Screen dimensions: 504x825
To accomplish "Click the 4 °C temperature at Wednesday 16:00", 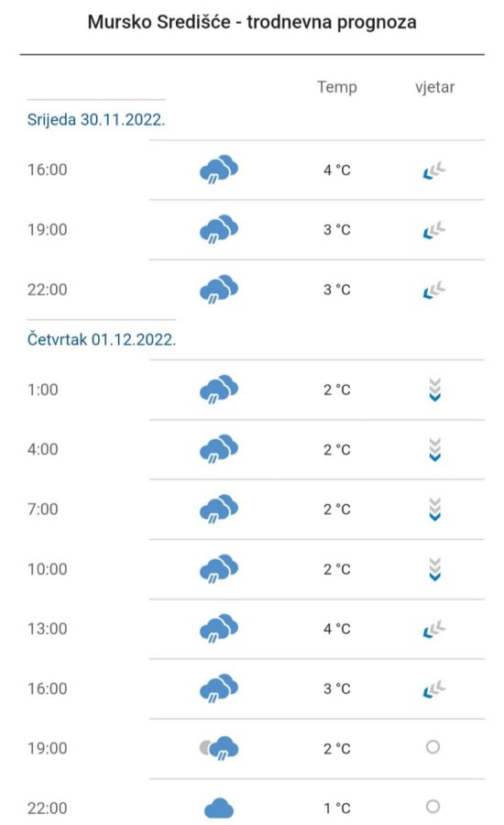I will pyautogui.click(x=336, y=170).
